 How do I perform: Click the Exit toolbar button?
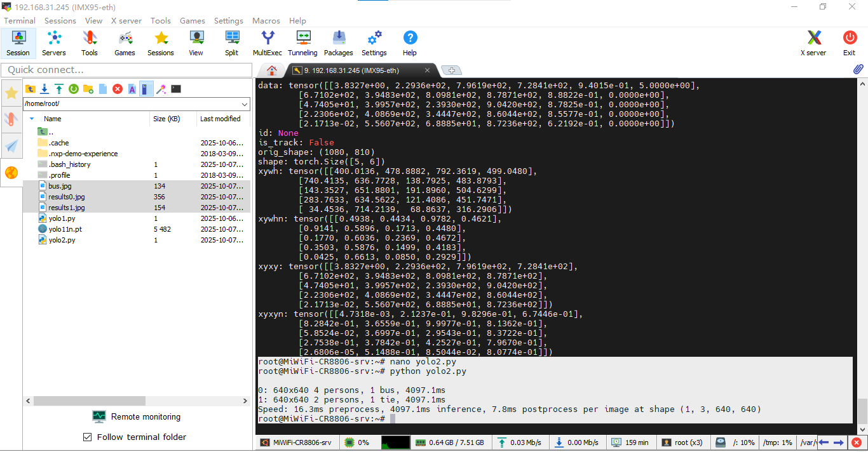coord(850,43)
